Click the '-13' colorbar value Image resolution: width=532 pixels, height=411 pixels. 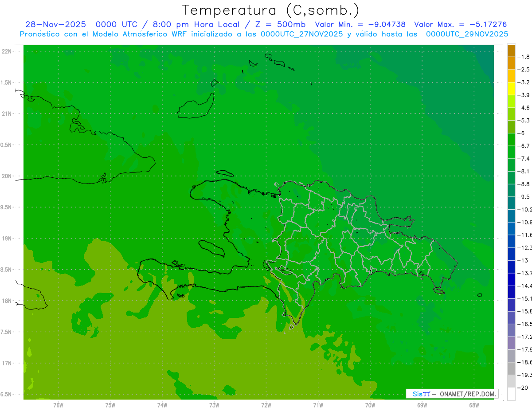coord(524,260)
